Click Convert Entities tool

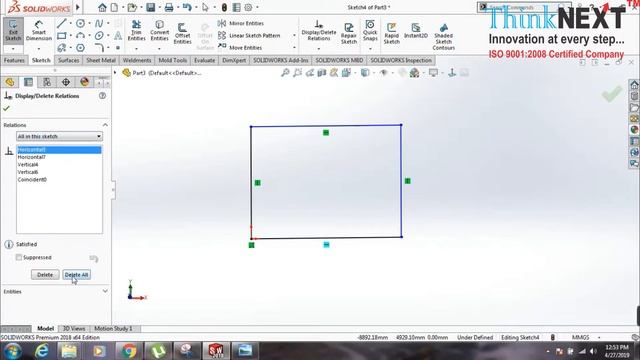coord(160,31)
